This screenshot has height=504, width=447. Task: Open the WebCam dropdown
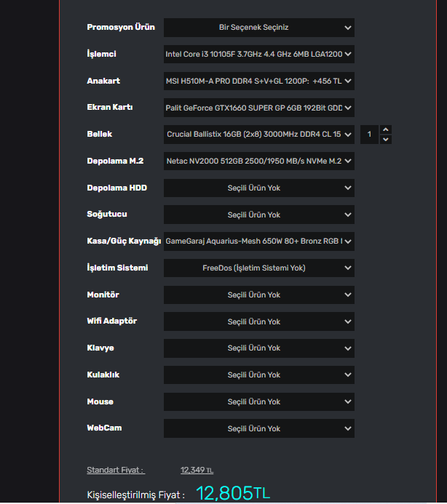tap(258, 428)
